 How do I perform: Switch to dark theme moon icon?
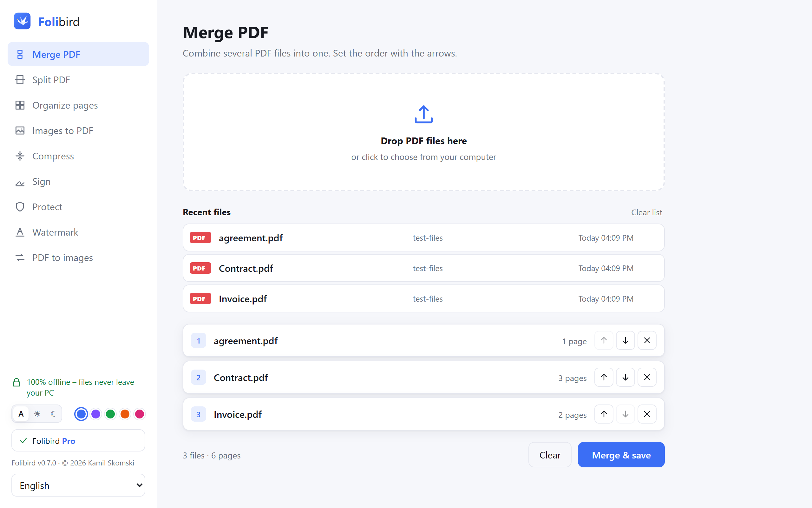(53, 414)
